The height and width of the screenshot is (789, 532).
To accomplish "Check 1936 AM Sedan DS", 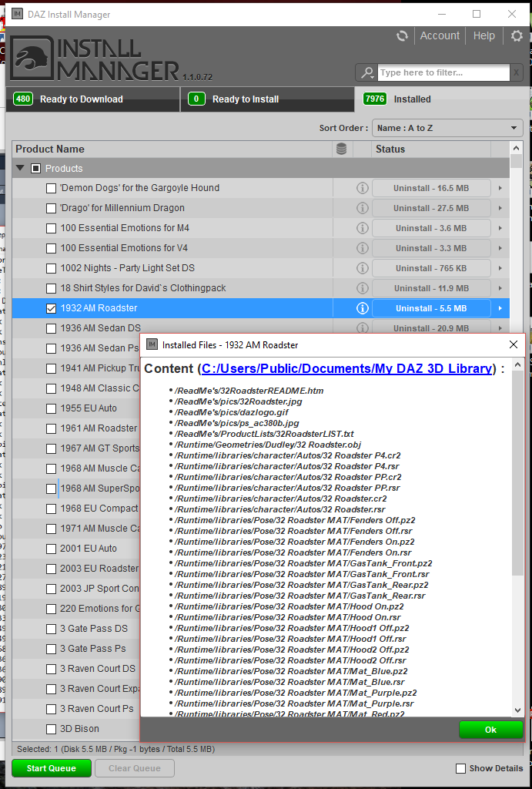I will click(51, 328).
